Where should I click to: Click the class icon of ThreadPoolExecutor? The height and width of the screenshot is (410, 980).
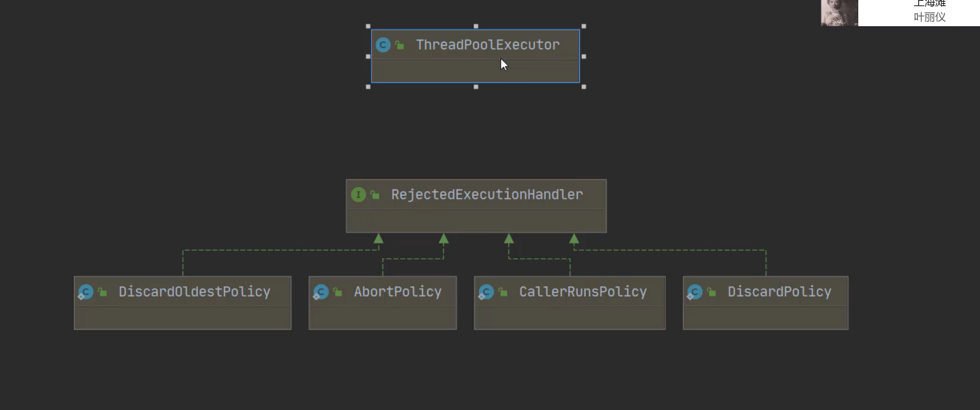coord(383,45)
